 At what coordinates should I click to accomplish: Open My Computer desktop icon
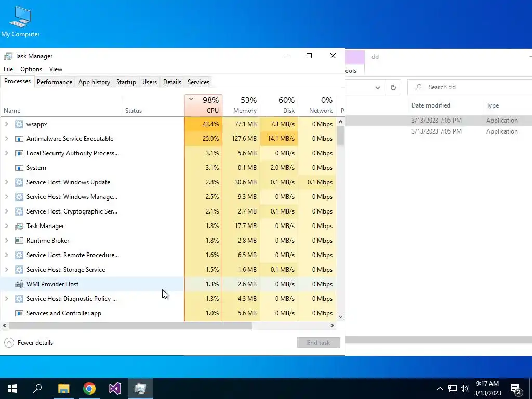20,22
